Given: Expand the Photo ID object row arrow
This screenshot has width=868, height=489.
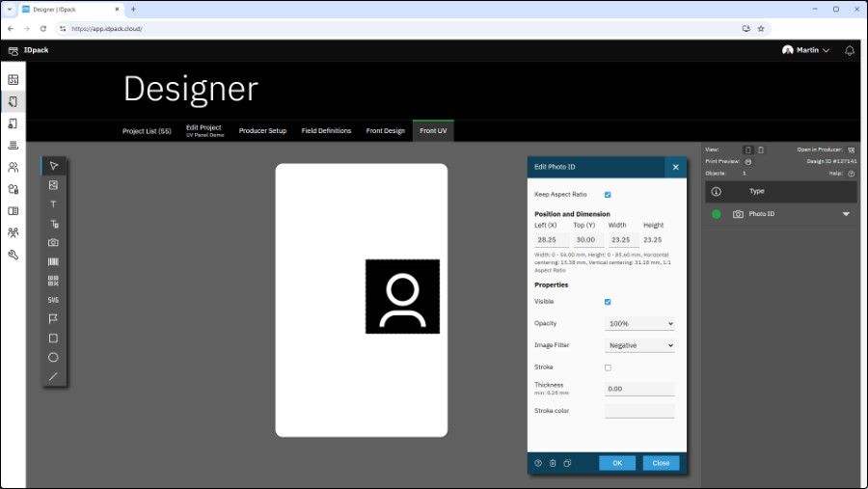Looking at the screenshot, I should point(846,214).
